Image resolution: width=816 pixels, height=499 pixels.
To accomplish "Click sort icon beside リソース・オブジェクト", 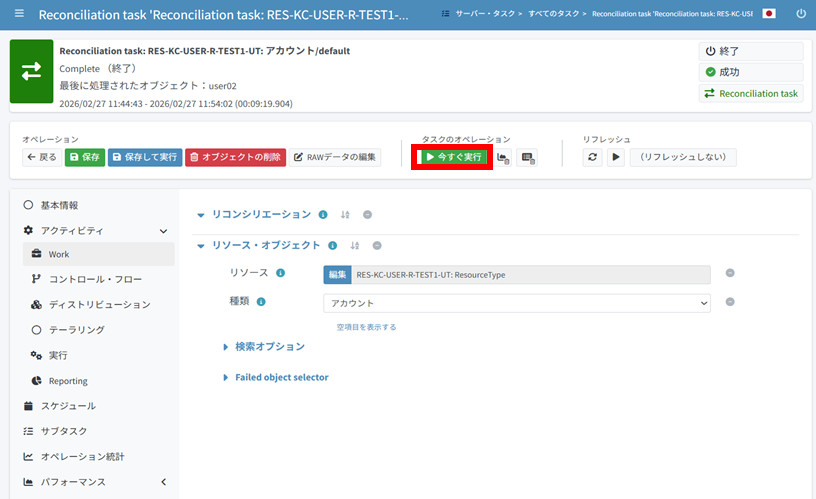I will point(355,246).
